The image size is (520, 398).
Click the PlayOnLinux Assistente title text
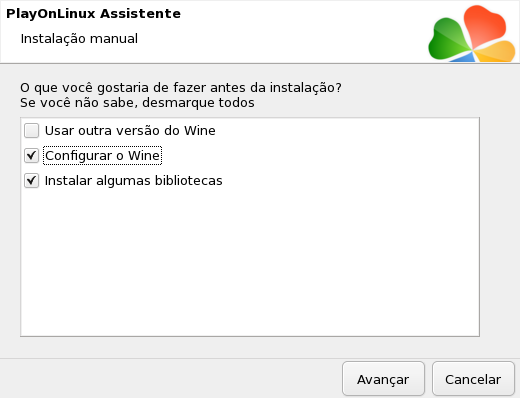(x=93, y=14)
